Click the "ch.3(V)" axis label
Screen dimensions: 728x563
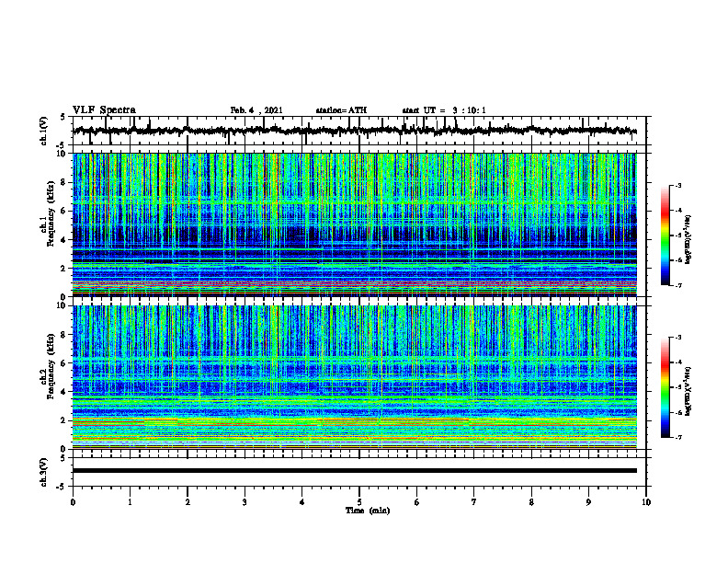coord(44,472)
